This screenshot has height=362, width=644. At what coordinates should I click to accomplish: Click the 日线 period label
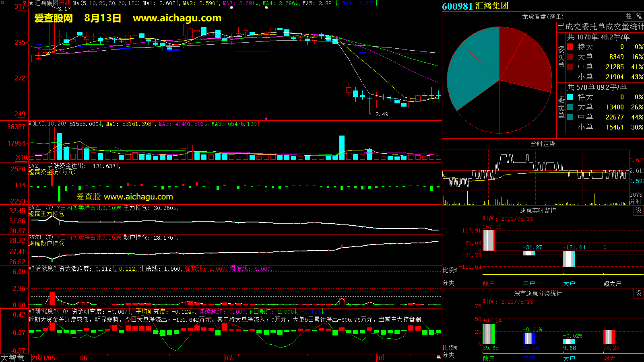(65, 3)
